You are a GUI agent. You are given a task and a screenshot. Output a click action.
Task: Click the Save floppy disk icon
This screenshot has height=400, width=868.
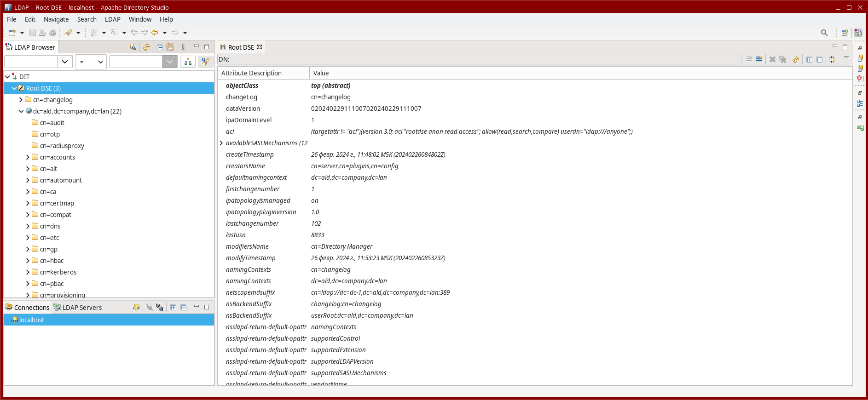(32, 33)
